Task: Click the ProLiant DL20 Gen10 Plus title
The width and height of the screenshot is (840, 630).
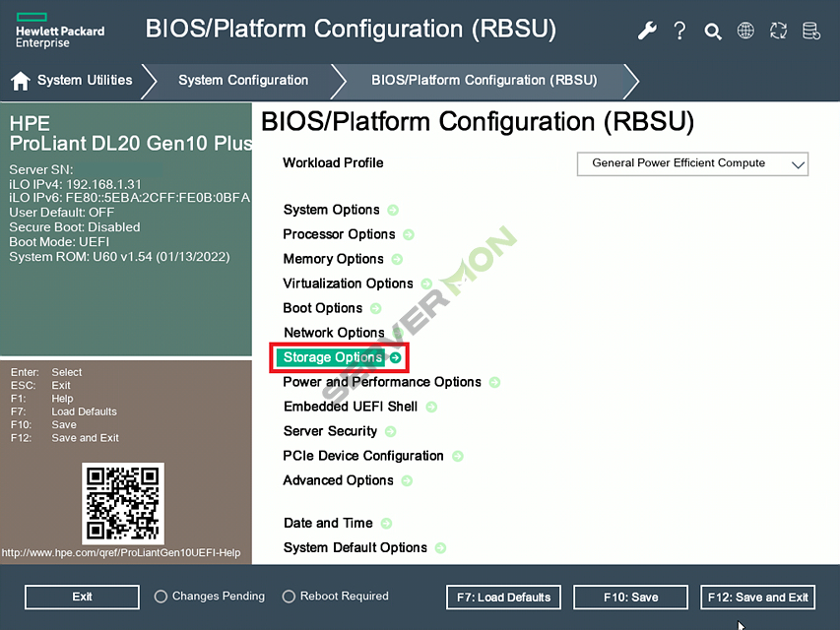Action: tap(131, 144)
